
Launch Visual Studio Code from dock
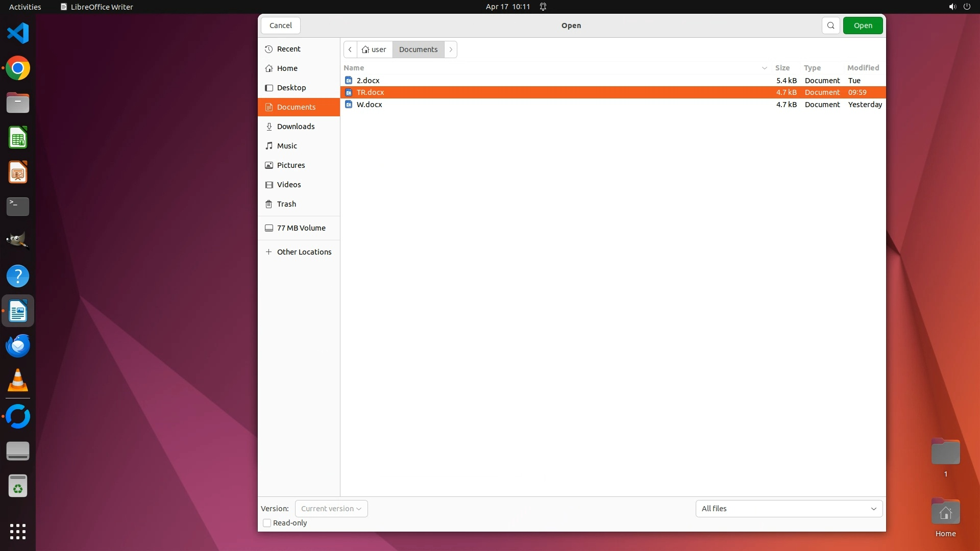pyautogui.click(x=18, y=34)
